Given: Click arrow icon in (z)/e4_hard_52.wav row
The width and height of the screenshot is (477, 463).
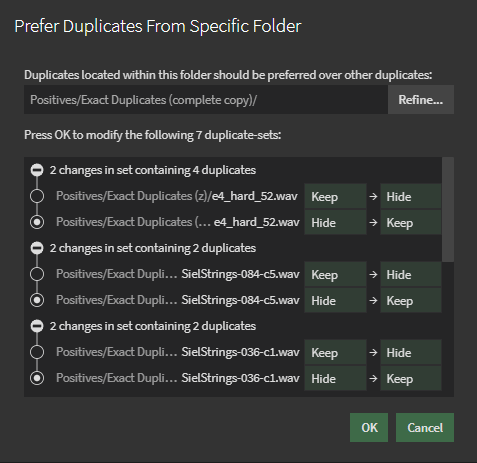Looking at the screenshot, I should 373,196.
